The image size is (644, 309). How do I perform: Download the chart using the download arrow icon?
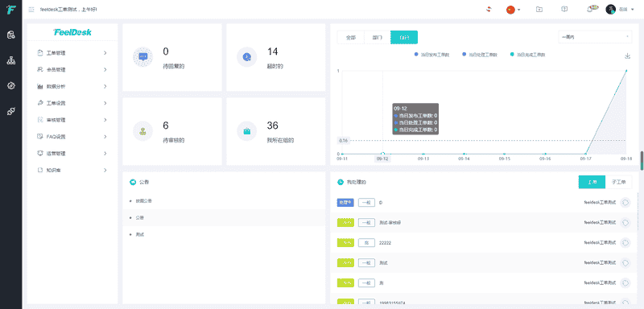pos(627,56)
